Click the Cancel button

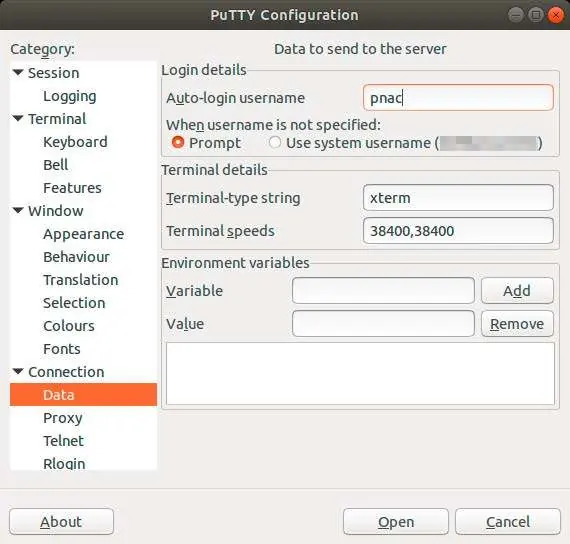pyautogui.click(x=508, y=521)
